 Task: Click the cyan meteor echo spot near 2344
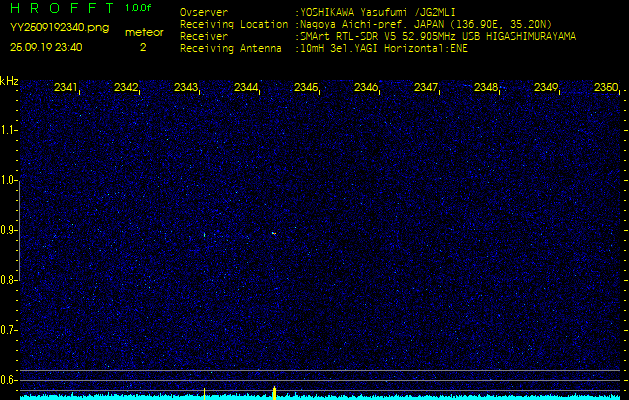click(x=272, y=234)
